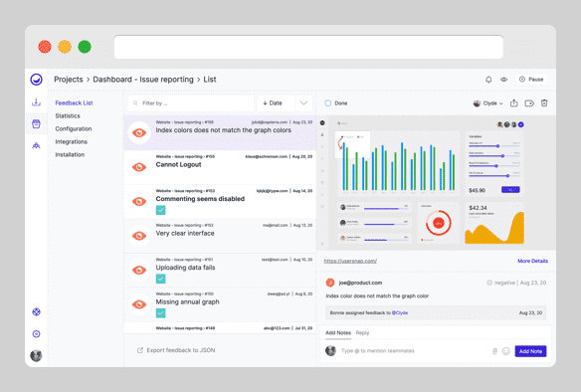Click the attachment paperclip icon
Image resolution: width=581 pixels, height=392 pixels.
pyautogui.click(x=494, y=351)
